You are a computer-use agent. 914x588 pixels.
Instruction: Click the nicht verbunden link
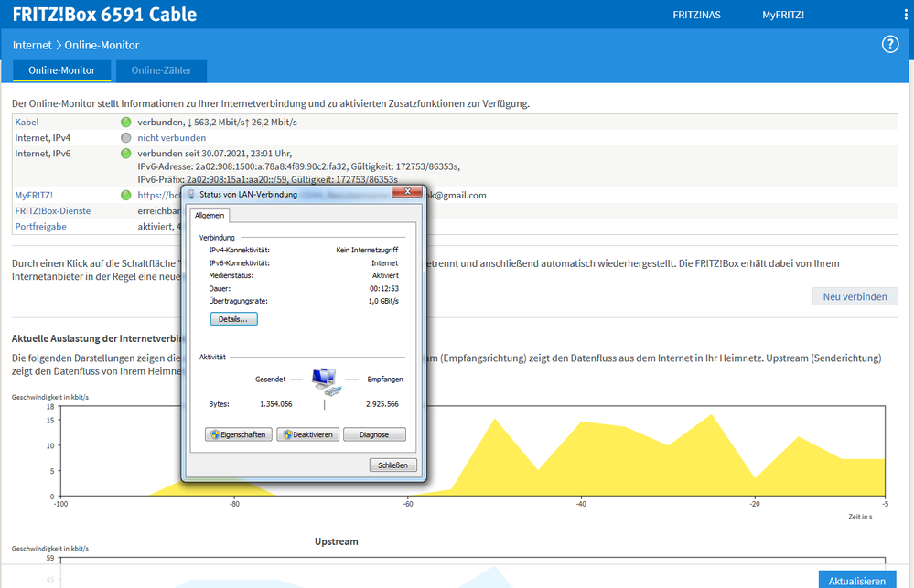[171, 137]
